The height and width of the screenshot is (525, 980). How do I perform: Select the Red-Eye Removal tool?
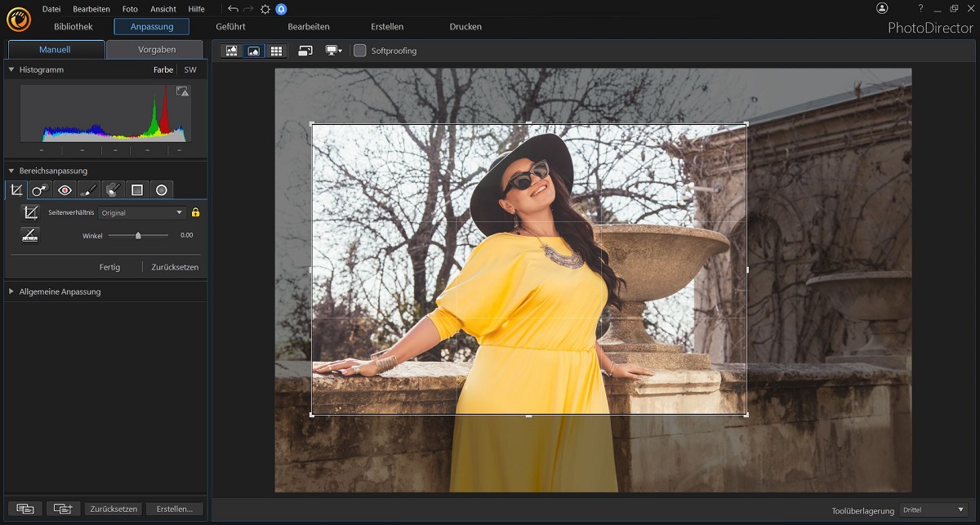65,190
